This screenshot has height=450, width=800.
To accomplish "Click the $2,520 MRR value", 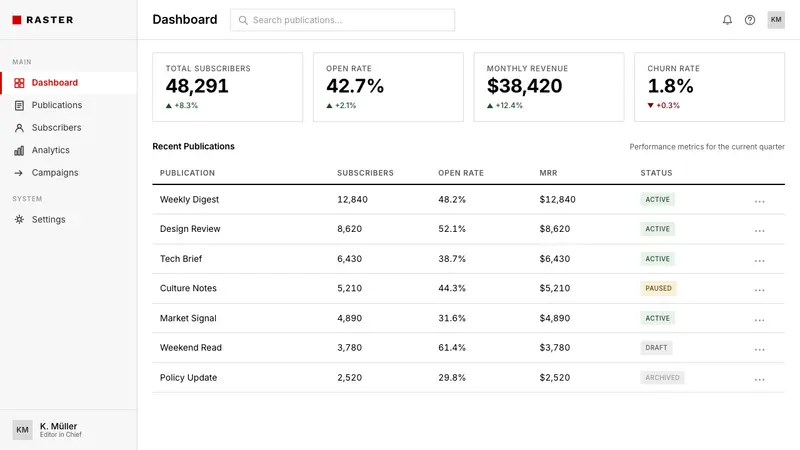I will (555, 378).
